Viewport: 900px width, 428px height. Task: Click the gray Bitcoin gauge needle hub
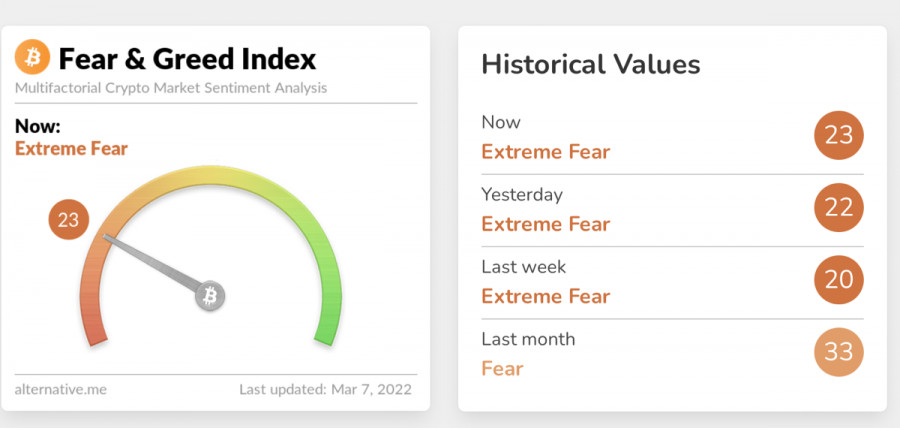coord(210,295)
